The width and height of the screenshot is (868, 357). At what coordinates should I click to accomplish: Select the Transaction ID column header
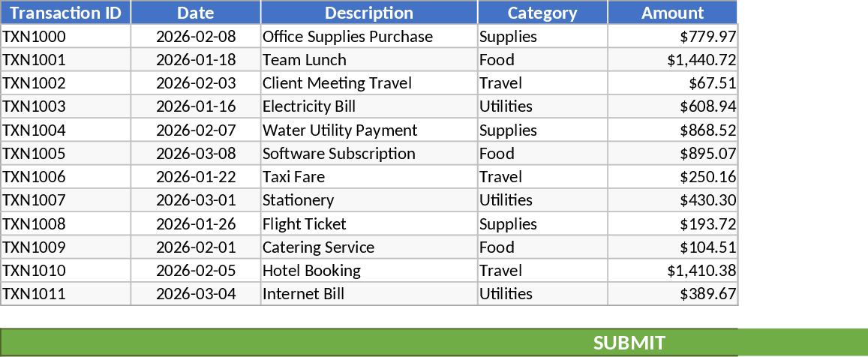[x=65, y=13]
